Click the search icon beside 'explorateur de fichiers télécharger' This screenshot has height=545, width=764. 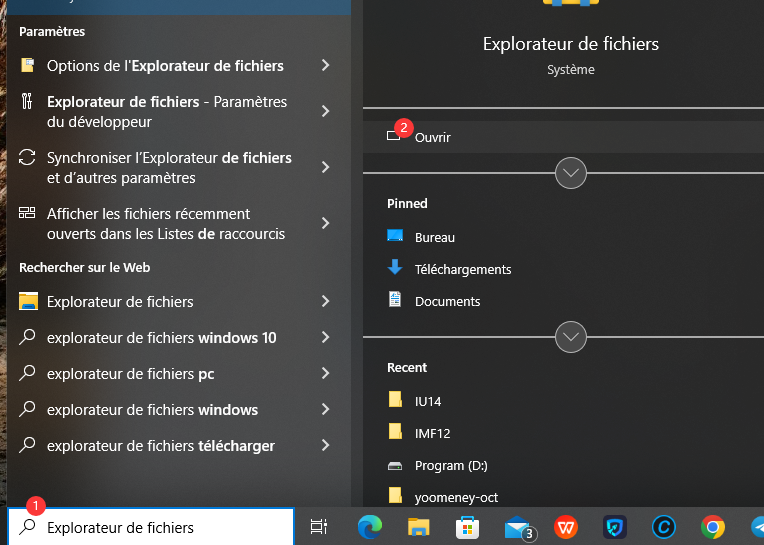pos(27,445)
